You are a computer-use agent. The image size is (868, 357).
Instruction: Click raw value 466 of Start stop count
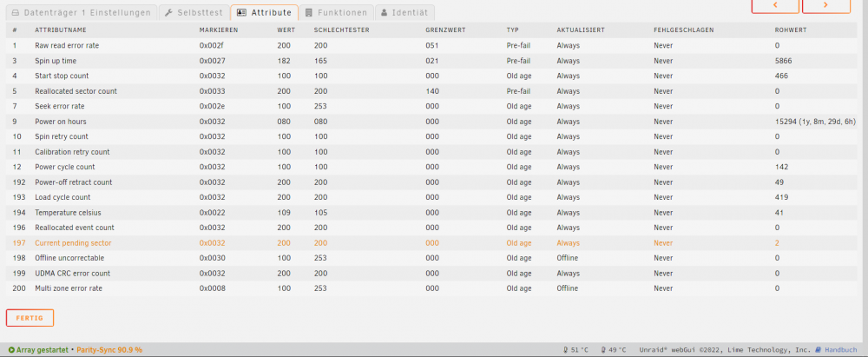[x=781, y=76]
